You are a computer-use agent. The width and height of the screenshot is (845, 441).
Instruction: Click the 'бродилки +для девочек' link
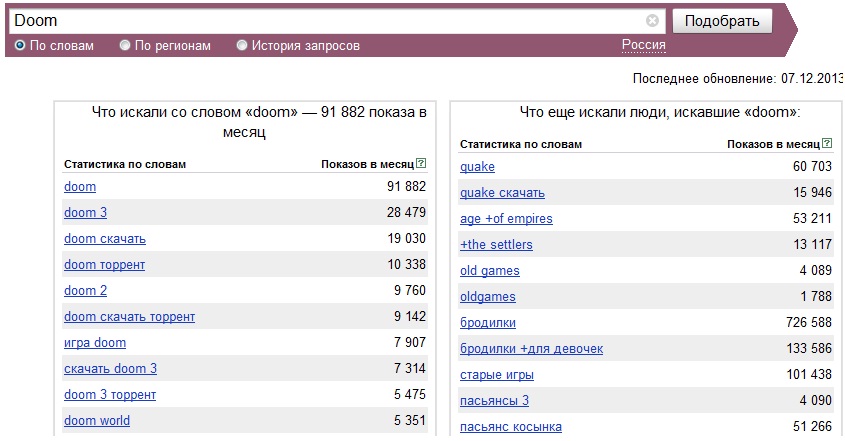(531, 348)
